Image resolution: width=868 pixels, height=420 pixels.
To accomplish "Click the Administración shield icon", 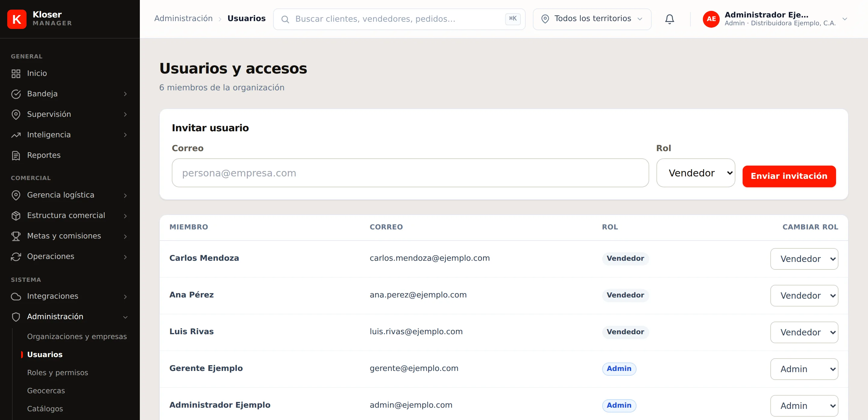I will click(16, 317).
